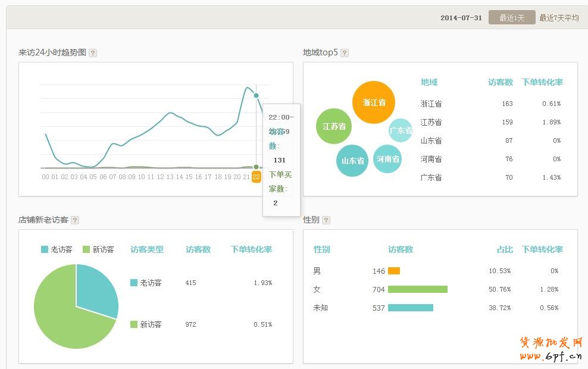Click the 河南省 bubble
Screen dimensions: 588x369
[x=387, y=159]
